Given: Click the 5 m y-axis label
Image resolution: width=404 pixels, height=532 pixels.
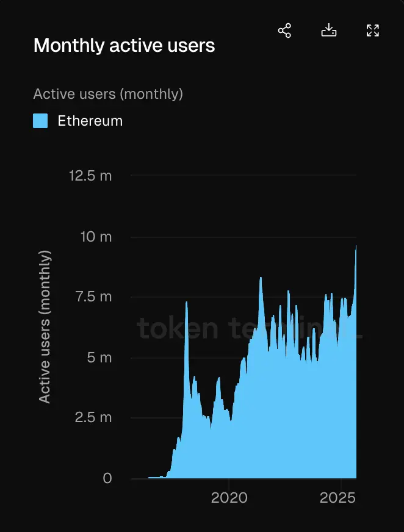Looking at the screenshot, I should coord(99,358).
